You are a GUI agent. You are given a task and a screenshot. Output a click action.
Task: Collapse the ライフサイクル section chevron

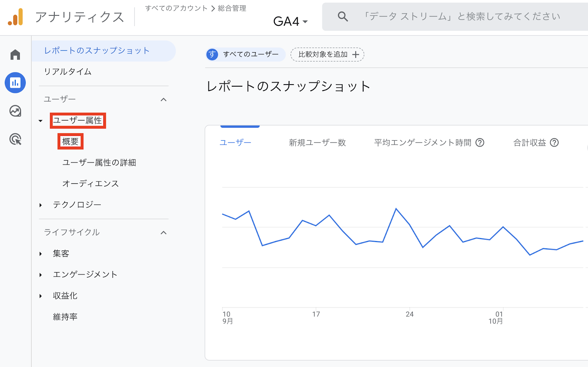point(164,233)
